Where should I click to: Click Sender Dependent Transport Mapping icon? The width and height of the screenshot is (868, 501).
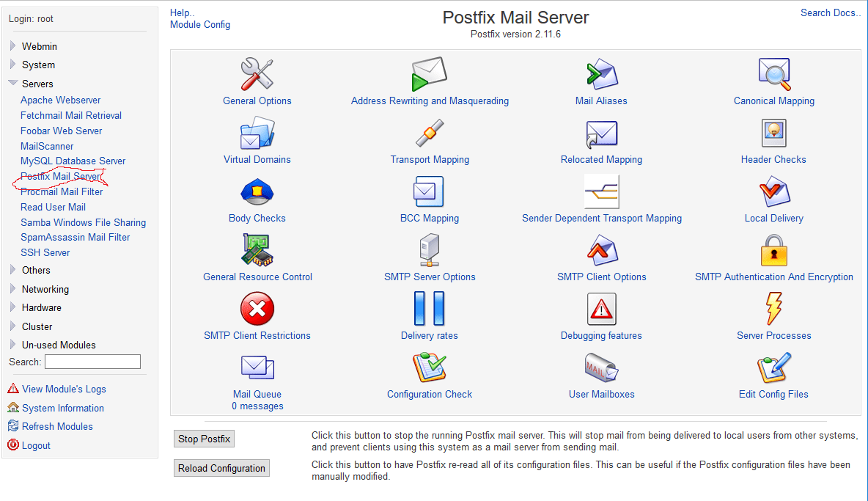pos(602,191)
